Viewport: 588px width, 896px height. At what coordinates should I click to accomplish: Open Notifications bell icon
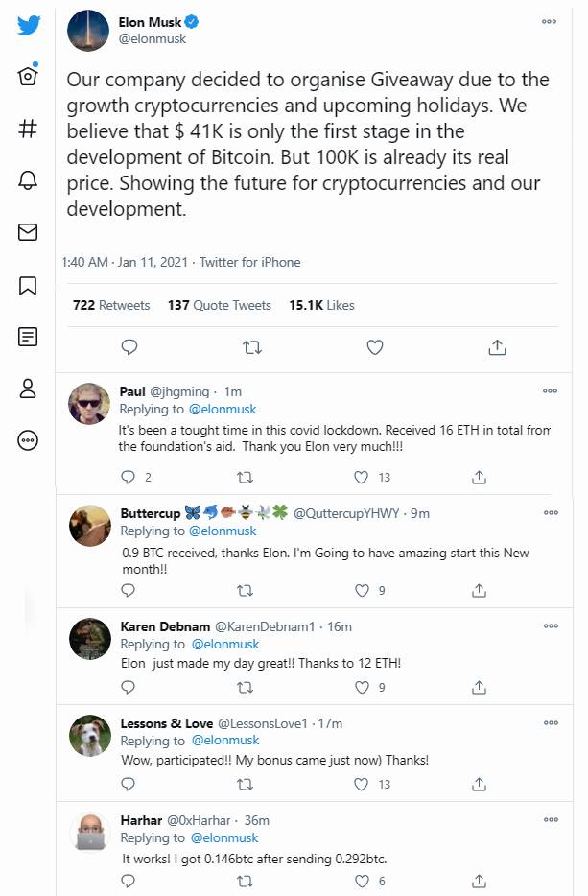(x=28, y=180)
